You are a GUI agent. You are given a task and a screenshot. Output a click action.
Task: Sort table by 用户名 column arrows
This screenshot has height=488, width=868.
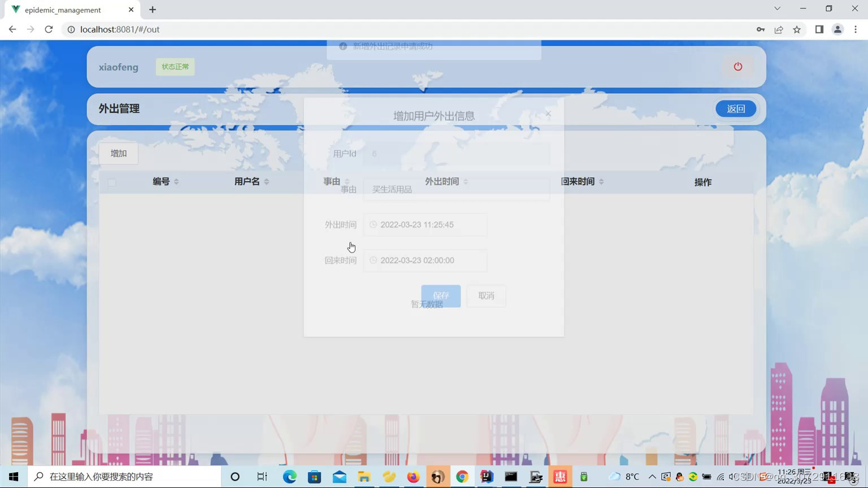pyautogui.click(x=267, y=182)
